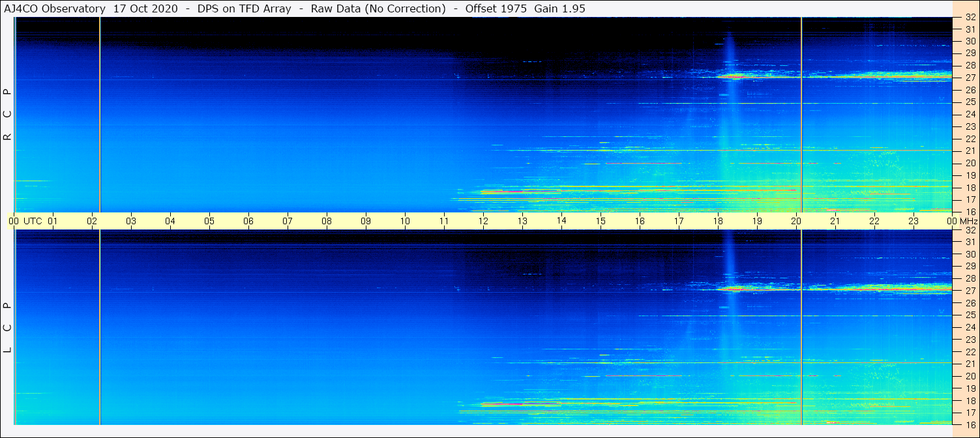This screenshot has width=980, height=438.
Task: Click the "AJ4CO Observatory" title text
Action: tap(54, 8)
